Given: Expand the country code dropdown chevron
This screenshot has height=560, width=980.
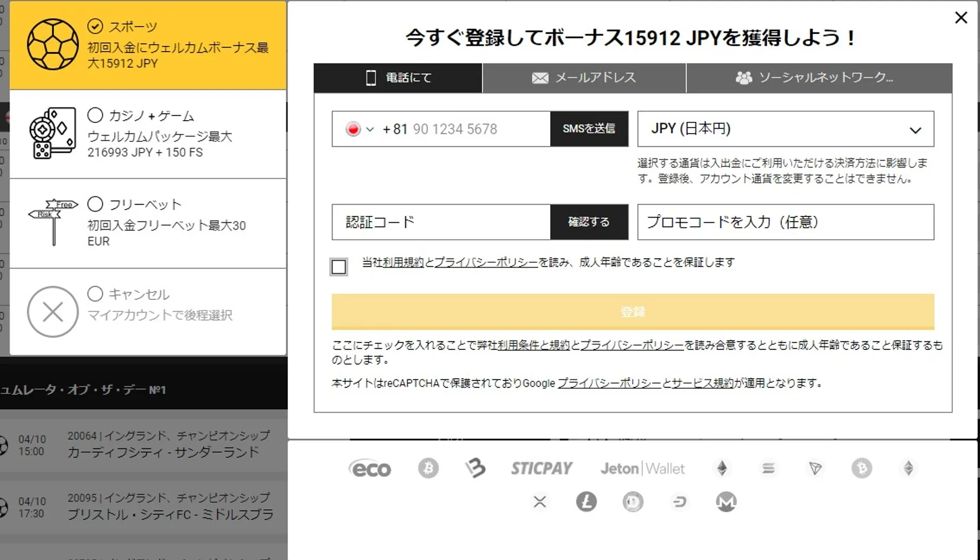Looking at the screenshot, I should pos(370,129).
